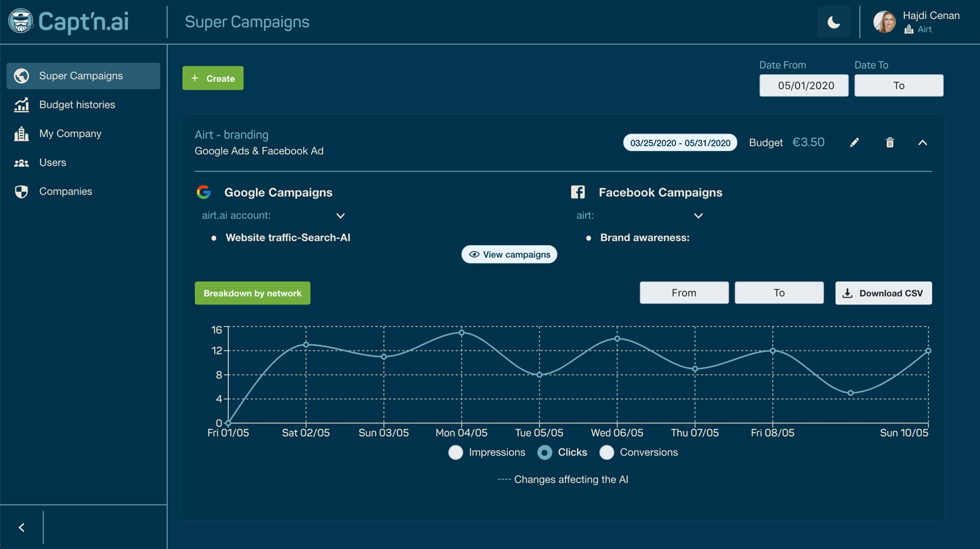Select the Conversions radio button
The width and height of the screenshot is (980, 549).
tap(606, 453)
